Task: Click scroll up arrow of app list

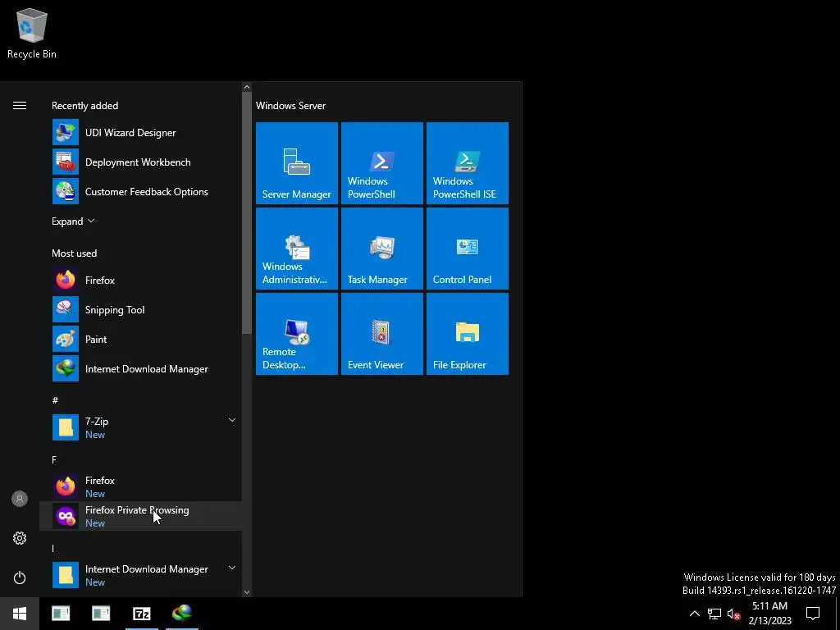Action: (x=246, y=87)
